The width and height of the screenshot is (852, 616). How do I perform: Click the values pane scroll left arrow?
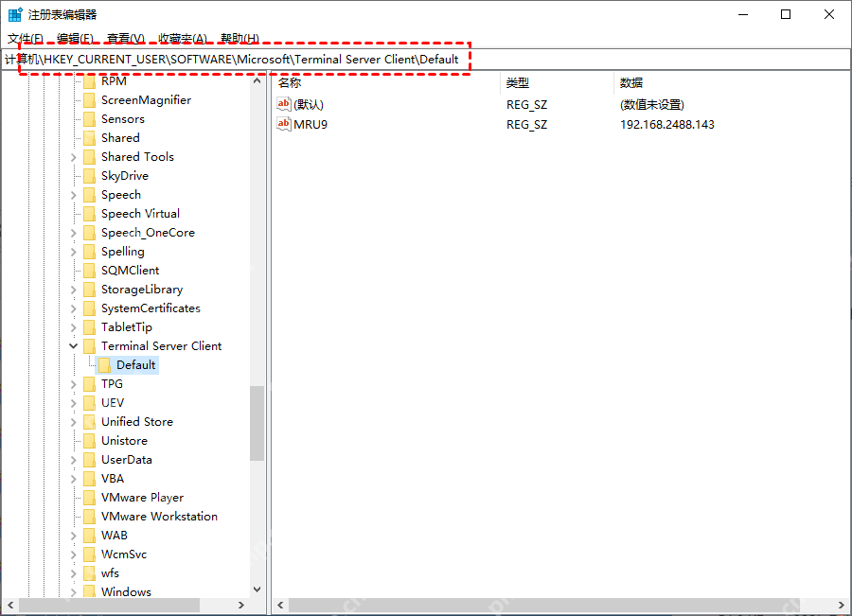(x=280, y=605)
